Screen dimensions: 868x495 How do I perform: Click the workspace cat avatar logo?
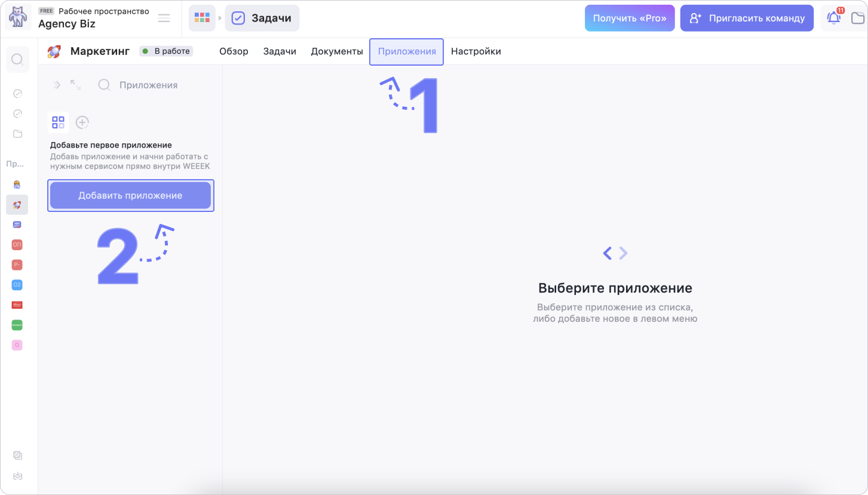[18, 18]
